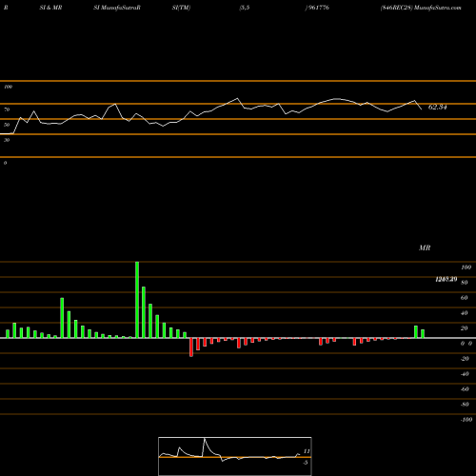Click the 1245.29 value label

(446, 279)
